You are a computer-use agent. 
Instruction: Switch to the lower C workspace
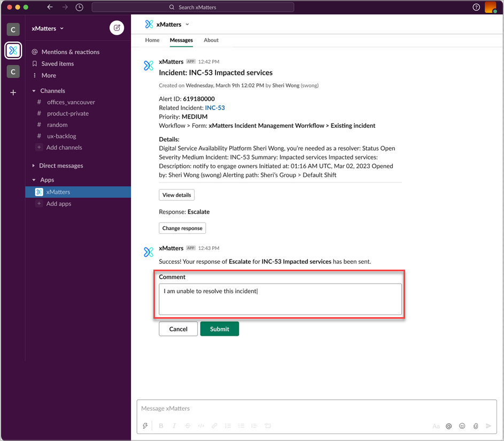tap(13, 72)
